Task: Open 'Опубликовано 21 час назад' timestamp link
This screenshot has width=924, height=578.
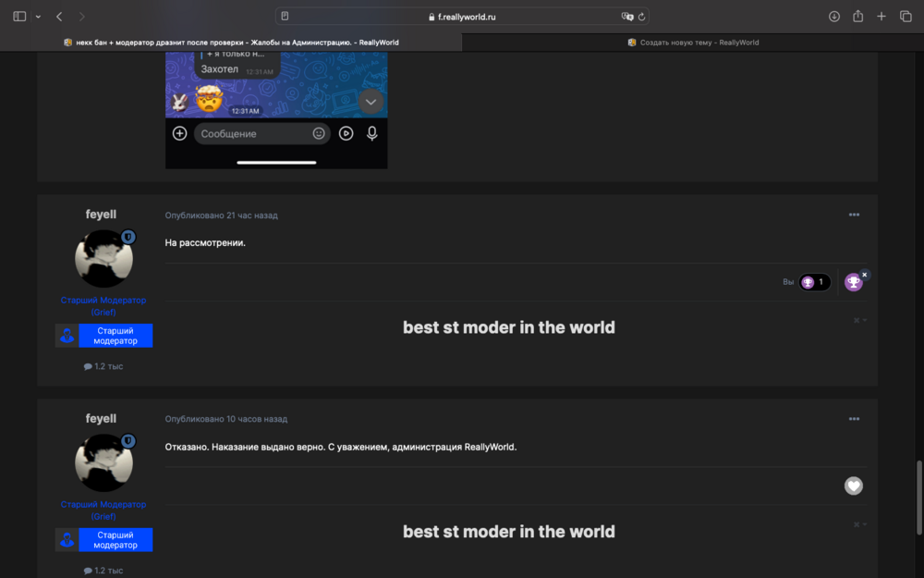Action: (x=221, y=215)
